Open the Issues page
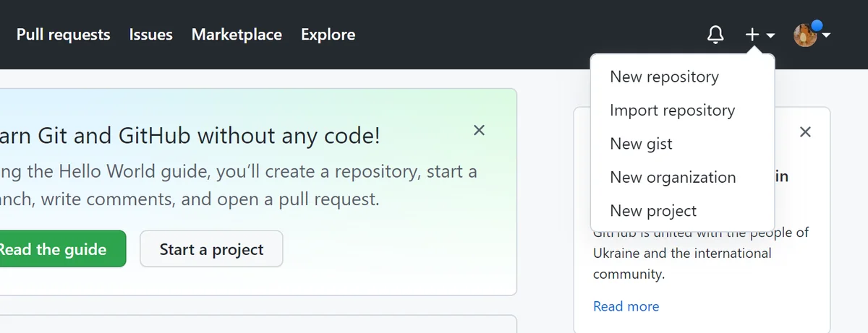 (151, 35)
